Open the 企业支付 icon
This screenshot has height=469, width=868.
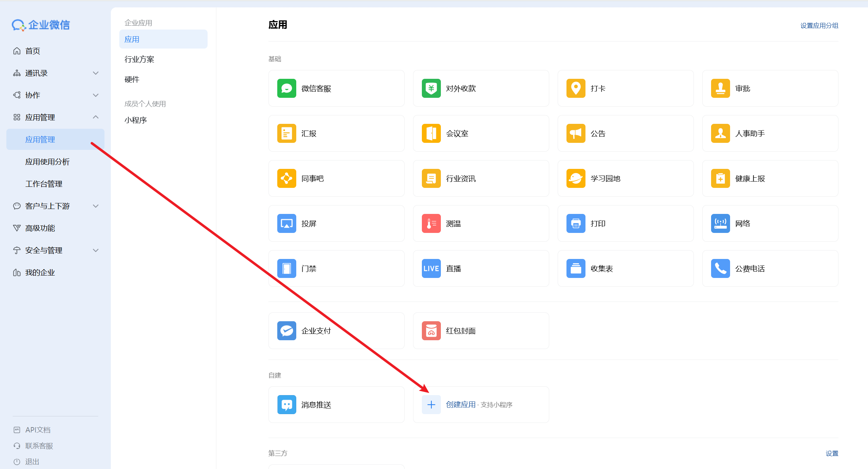(286, 331)
